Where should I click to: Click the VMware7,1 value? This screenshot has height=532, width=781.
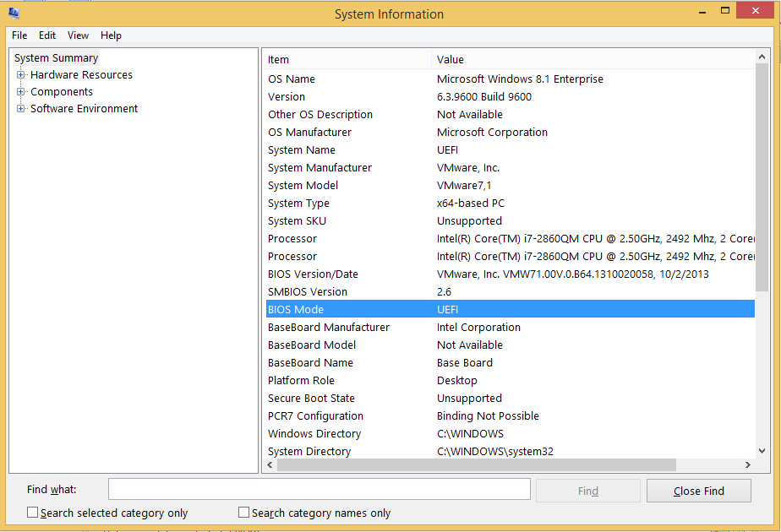coord(464,186)
